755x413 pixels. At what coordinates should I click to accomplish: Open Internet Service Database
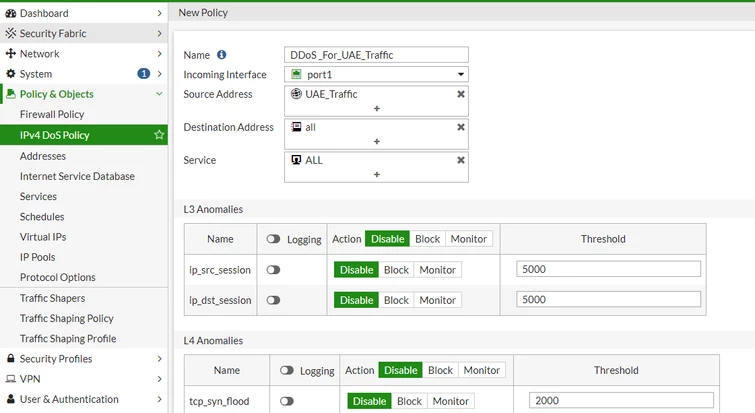77,176
